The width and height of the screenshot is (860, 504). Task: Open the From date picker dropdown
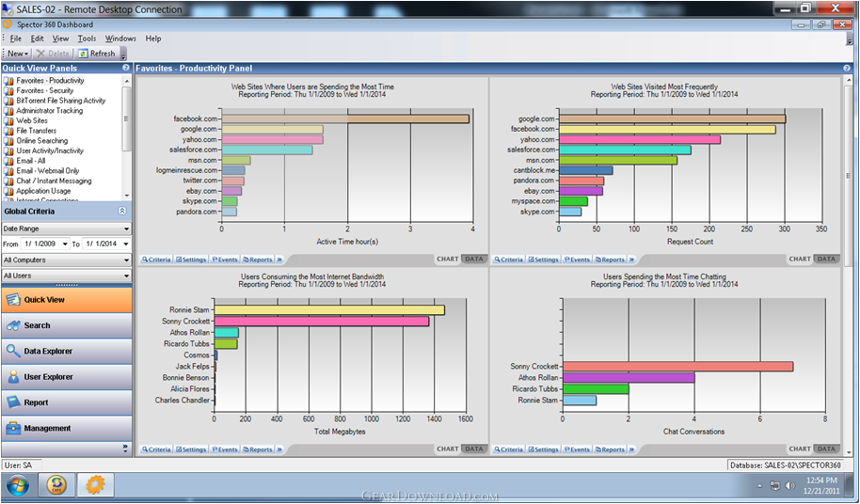coord(65,244)
